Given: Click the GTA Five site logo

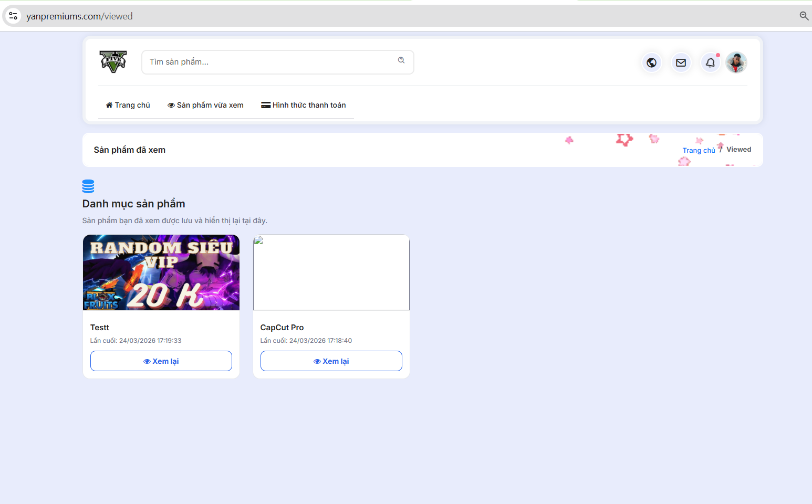Looking at the screenshot, I should [113, 62].
